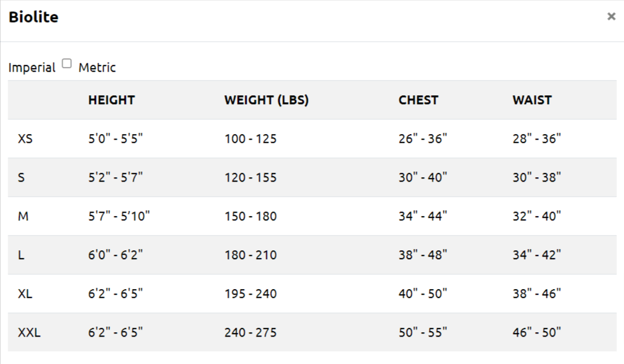Click the 46" - 50" waist cell
624x364 pixels.
pos(537,332)
